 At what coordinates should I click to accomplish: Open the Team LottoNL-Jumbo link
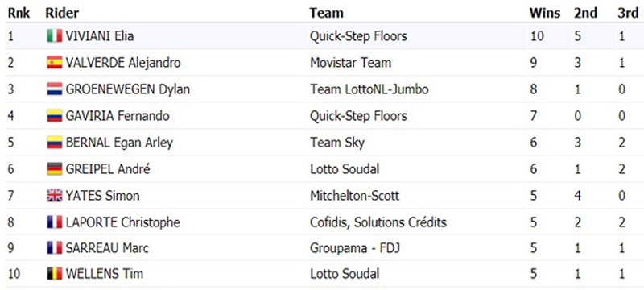[x=369, y=89]
